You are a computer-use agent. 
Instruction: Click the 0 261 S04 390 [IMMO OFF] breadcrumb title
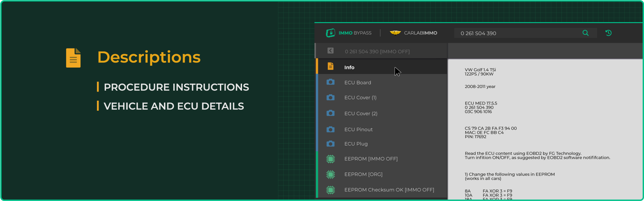tap(377, 52)
